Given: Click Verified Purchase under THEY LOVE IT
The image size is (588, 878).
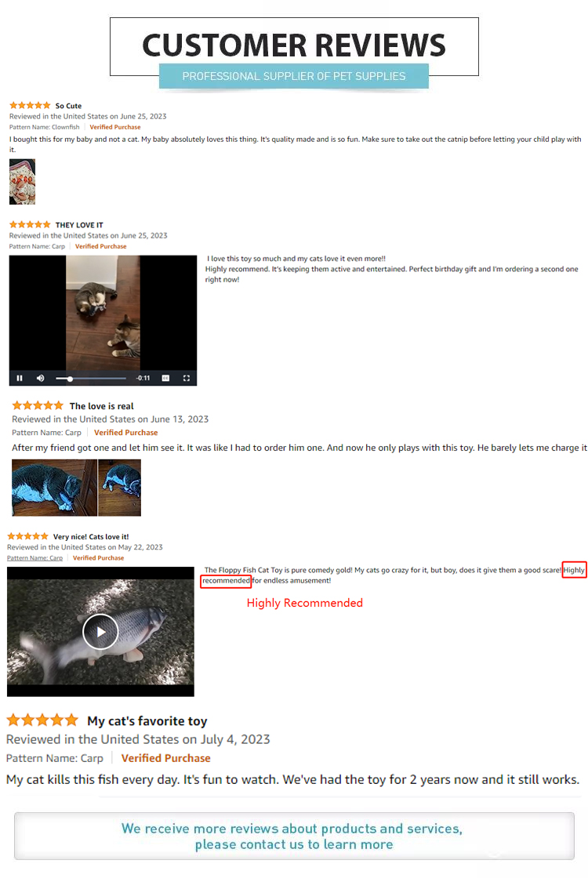Looking at the screenshot, I should point(101,246).
